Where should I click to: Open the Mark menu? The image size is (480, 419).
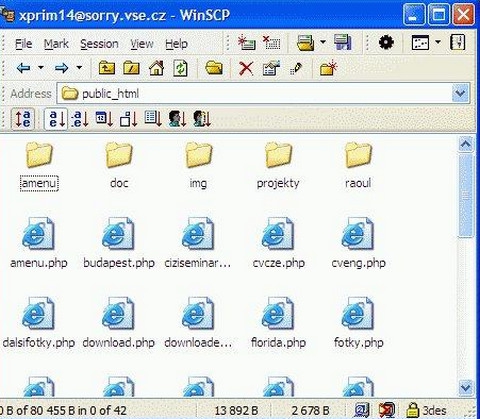click(56, 44)
